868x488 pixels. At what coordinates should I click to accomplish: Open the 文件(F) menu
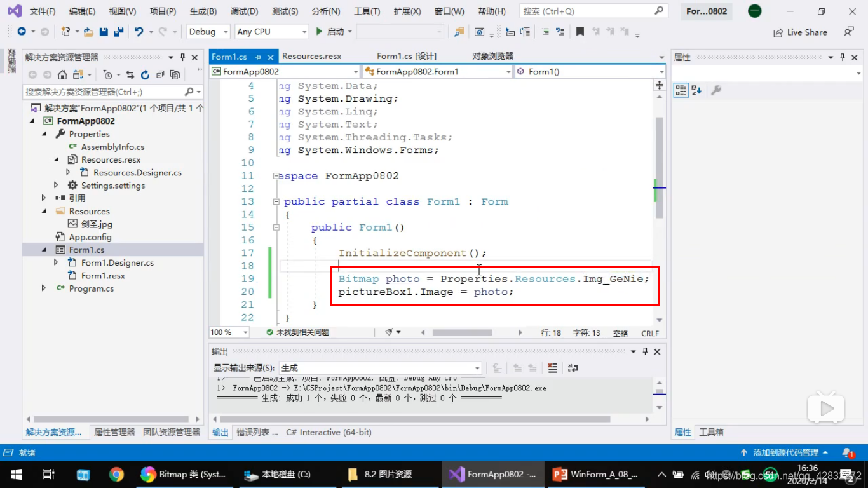point(43,11)
